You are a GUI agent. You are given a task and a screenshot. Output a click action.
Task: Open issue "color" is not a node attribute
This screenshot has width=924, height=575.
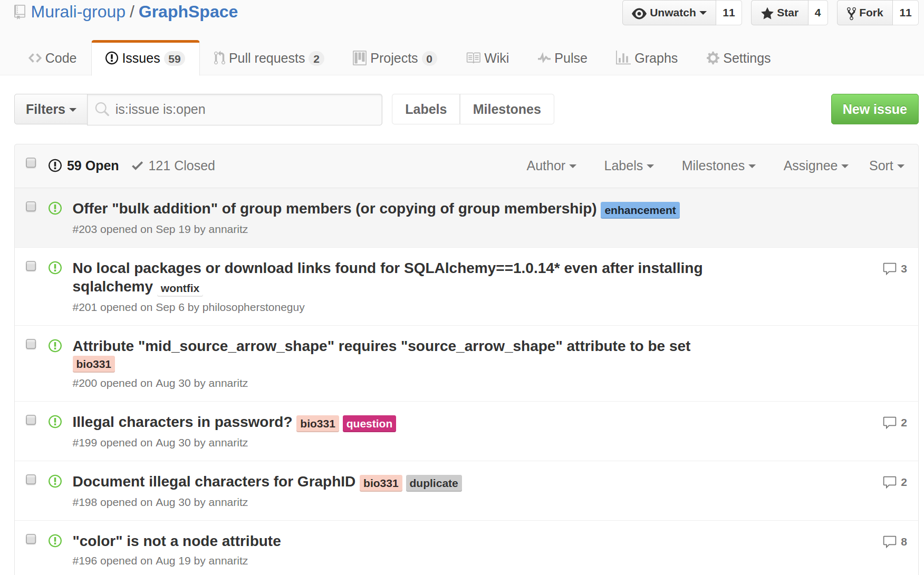[177, 541]
